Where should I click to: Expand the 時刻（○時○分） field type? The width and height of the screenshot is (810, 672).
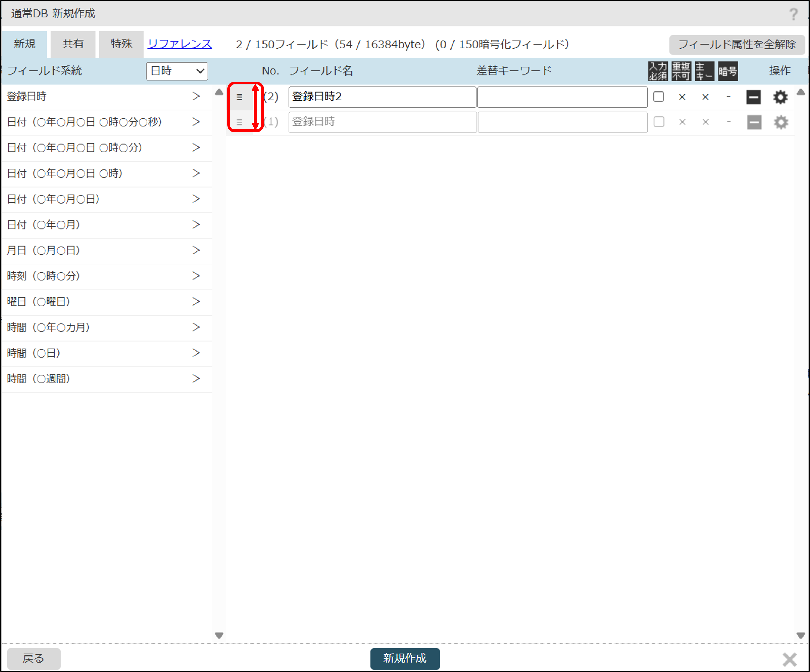(x=196, y=276)
